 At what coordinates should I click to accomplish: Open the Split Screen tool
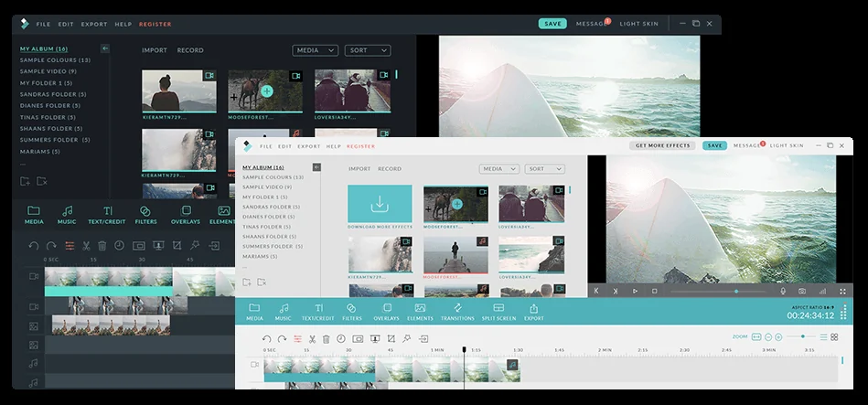click(x=498, y=312)
